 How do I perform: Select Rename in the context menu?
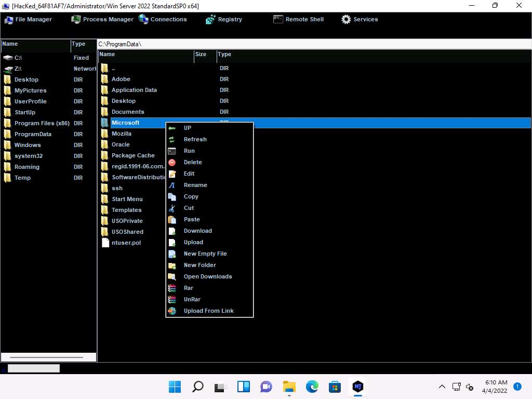tap(195, 185)
